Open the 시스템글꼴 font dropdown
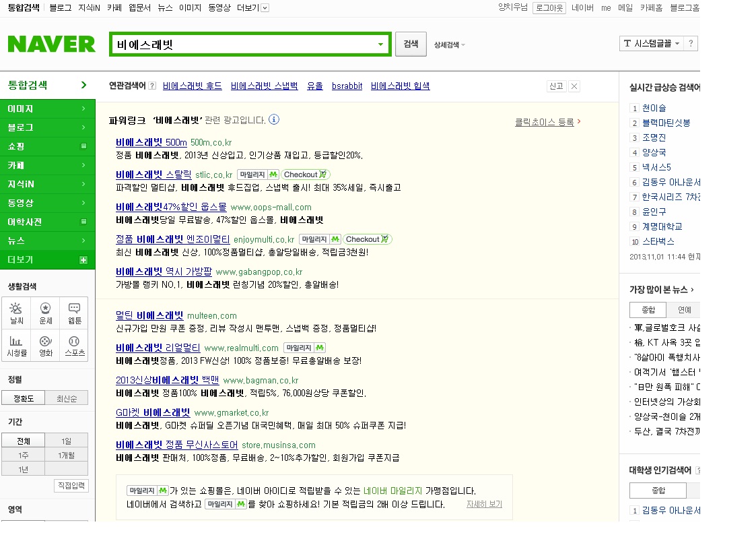The image size is (756, 535). (x=652, y=43)
